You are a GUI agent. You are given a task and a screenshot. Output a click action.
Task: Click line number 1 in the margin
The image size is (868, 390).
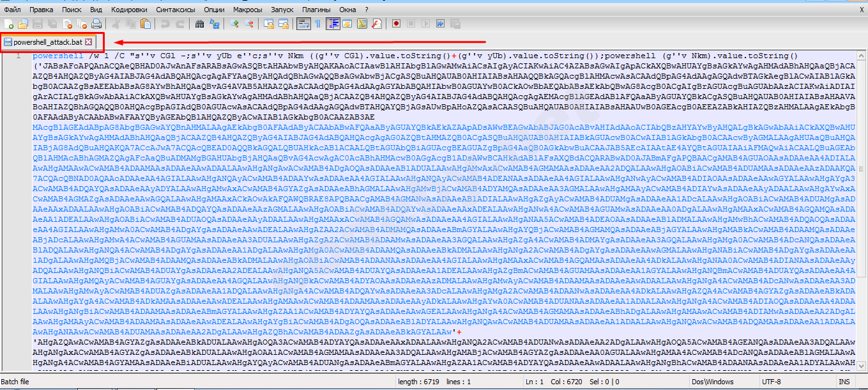tap(19, 56)
